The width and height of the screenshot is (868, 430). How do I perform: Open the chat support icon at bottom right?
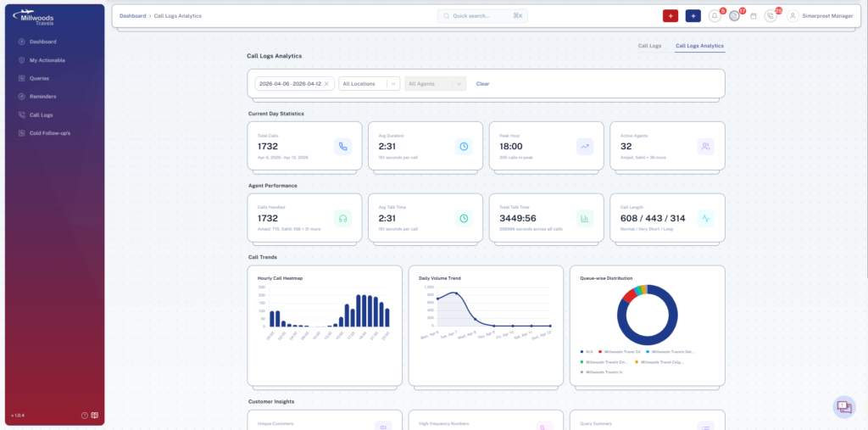click(x=844, y=407)
